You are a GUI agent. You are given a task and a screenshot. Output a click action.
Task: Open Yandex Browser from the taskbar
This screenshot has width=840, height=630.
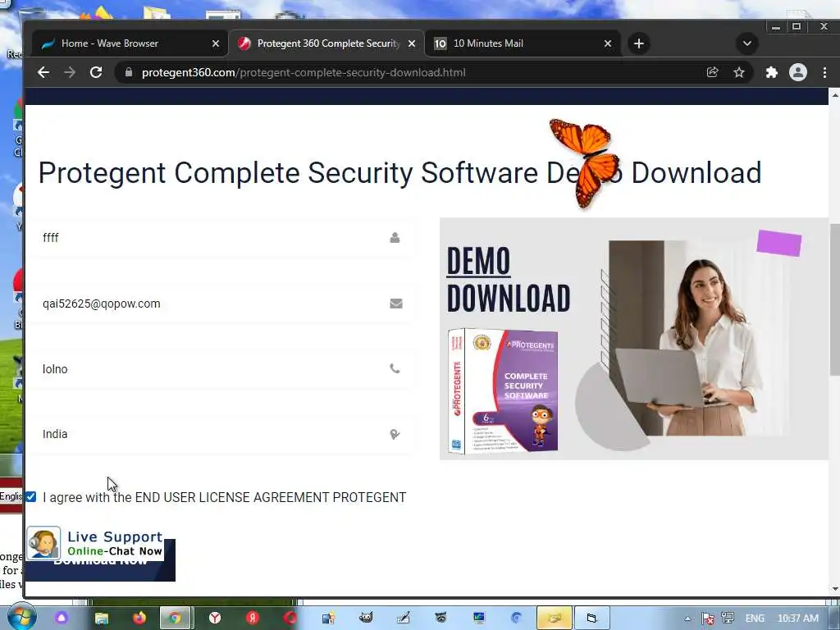click(x=215, y=619)
